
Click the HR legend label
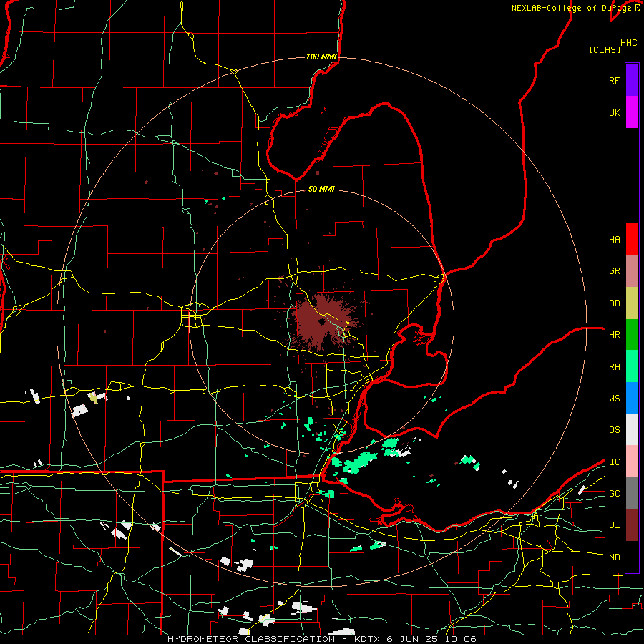(x=615, y=335)
